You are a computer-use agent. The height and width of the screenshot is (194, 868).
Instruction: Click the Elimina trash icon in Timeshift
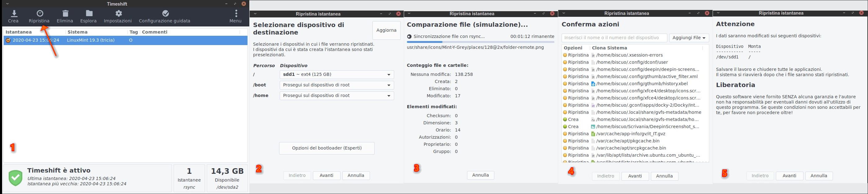click(x=65, y=13)
